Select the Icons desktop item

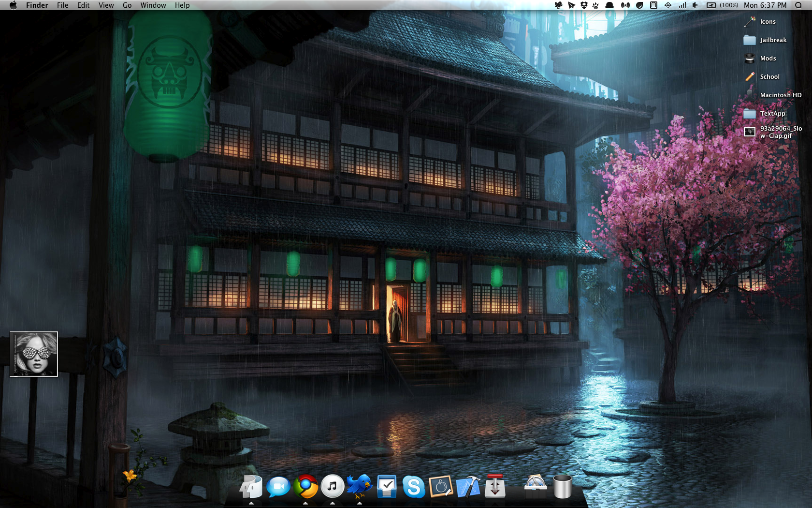tap(760, 22)
